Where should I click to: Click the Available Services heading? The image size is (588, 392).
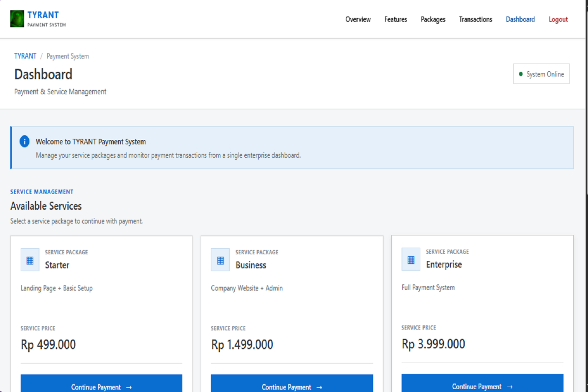(46, 206)
